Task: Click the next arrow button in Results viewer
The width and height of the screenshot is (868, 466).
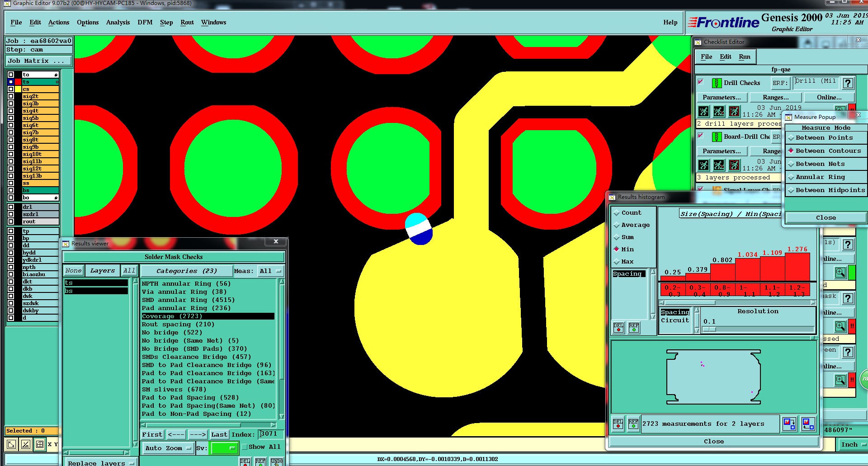Action: pos(198,435)
